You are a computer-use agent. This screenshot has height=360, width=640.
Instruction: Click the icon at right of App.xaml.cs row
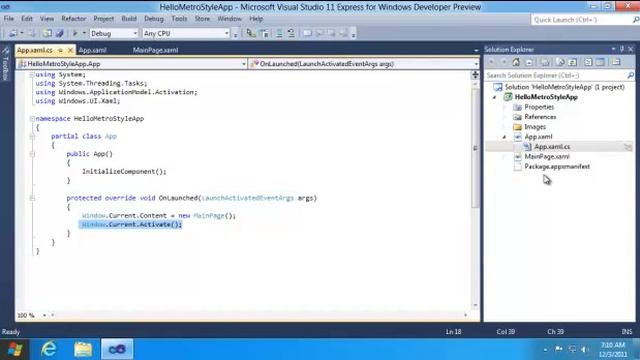tap(628, 147)
